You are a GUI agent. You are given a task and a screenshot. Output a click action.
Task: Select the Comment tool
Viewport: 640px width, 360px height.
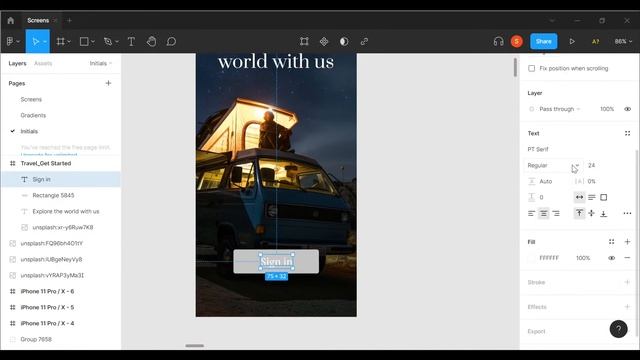tap(171, 41)
